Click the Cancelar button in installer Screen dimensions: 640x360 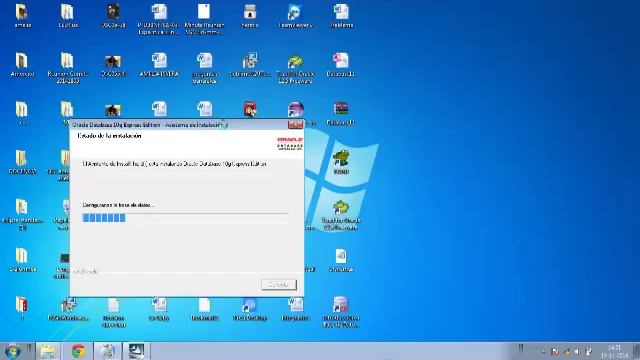click(x=279, y=284)
